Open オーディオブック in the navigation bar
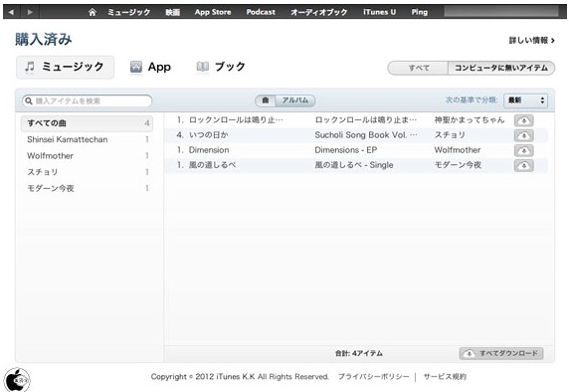Image resolution: width=569 pixels, height=392 pixels. pyautogui.click(x=319, y=12)
